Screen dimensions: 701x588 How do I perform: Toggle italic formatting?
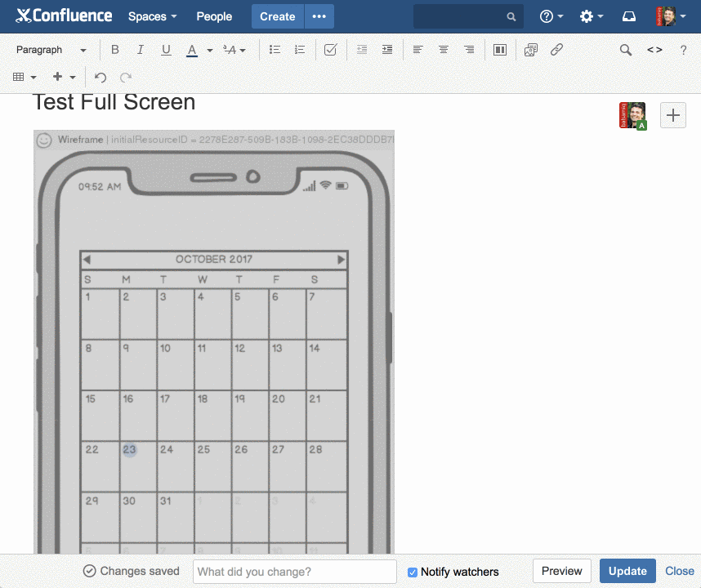(x=141, y=50)
